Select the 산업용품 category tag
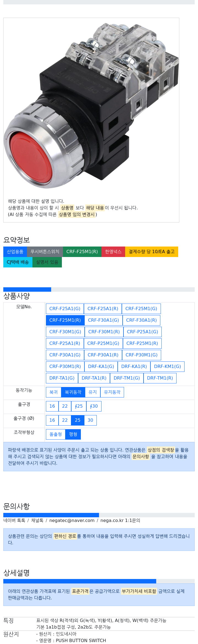198x644 pixels. (15, 252)
